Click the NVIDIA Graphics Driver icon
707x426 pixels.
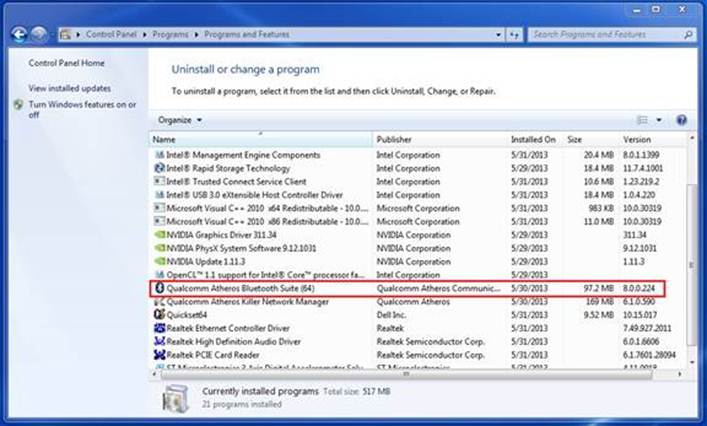point(159,235)
